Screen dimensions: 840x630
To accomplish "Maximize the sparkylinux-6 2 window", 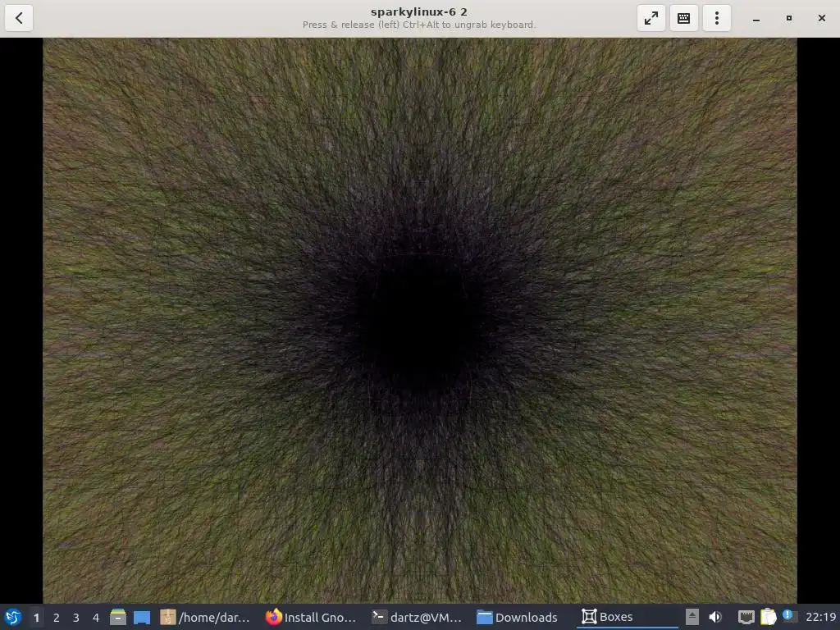I will [x=788, y=18].
